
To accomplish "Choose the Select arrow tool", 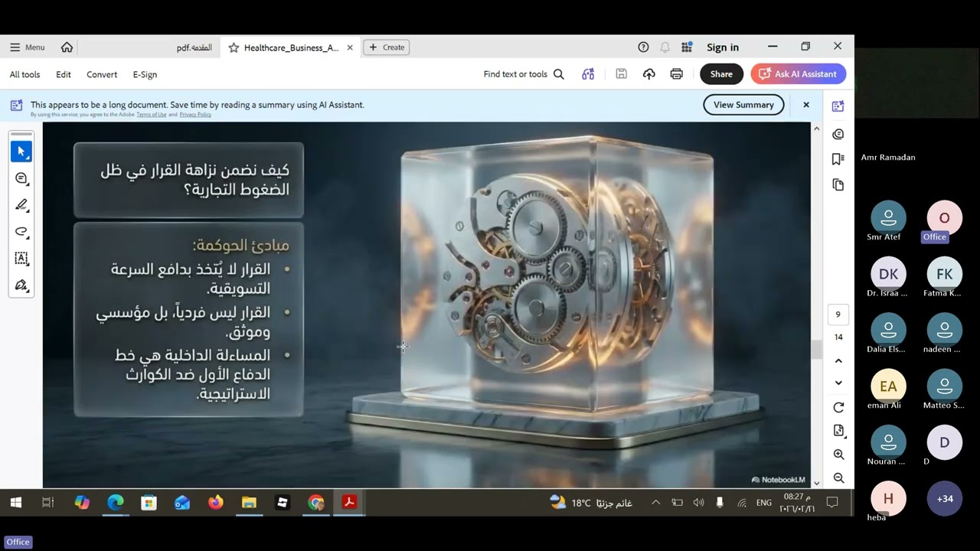I will (x=21, y=152).
